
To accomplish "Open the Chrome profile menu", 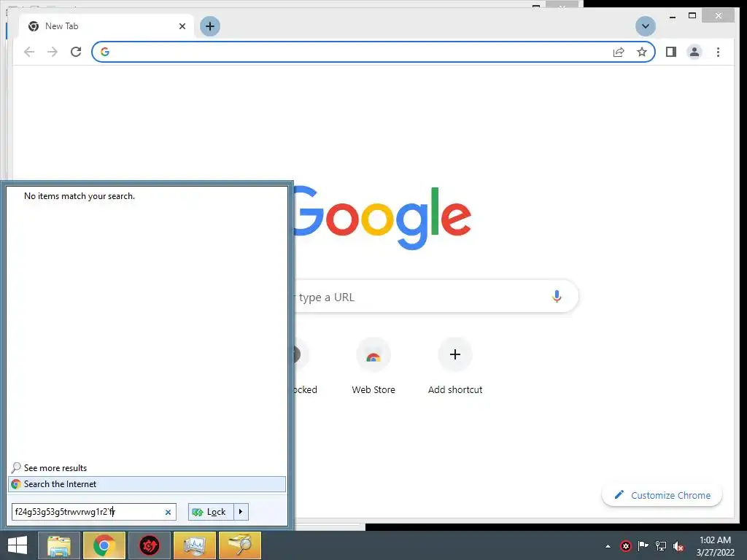I will [694, 52].
